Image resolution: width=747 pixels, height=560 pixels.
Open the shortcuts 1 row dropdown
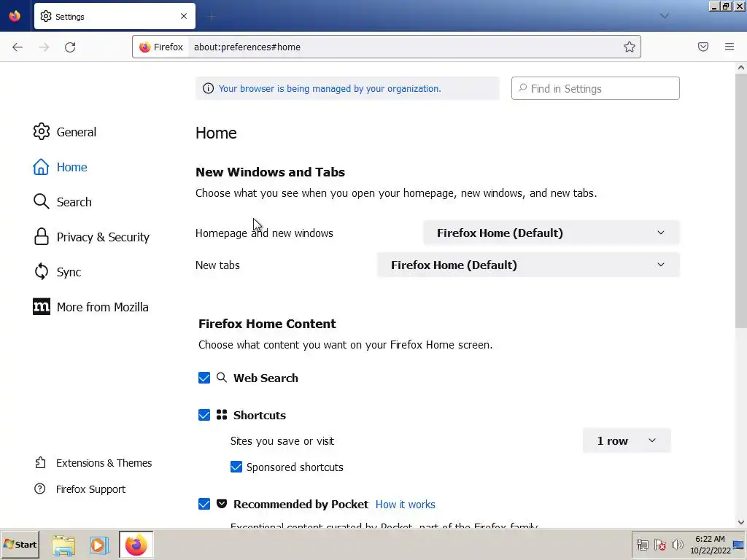[x=627, y=441]
